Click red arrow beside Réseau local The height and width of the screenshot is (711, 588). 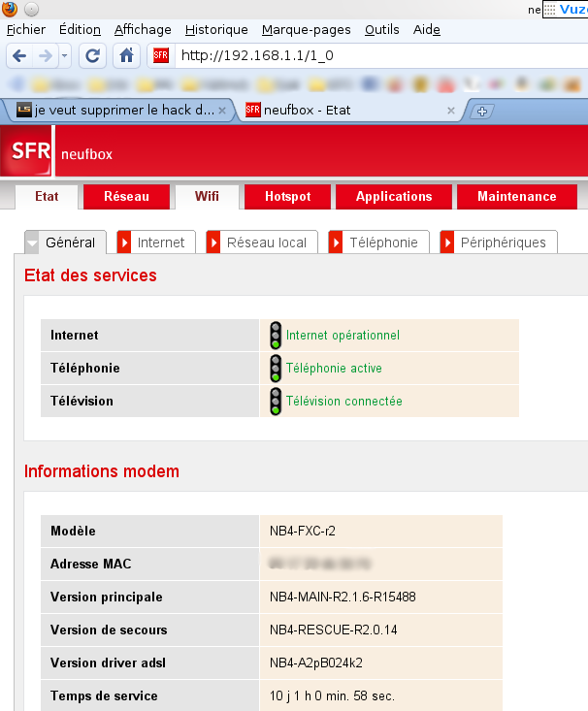point(213,242)
